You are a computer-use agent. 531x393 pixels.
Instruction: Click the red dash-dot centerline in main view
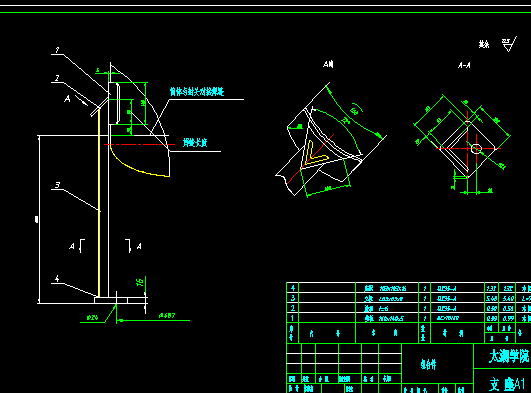click(139, 145)
